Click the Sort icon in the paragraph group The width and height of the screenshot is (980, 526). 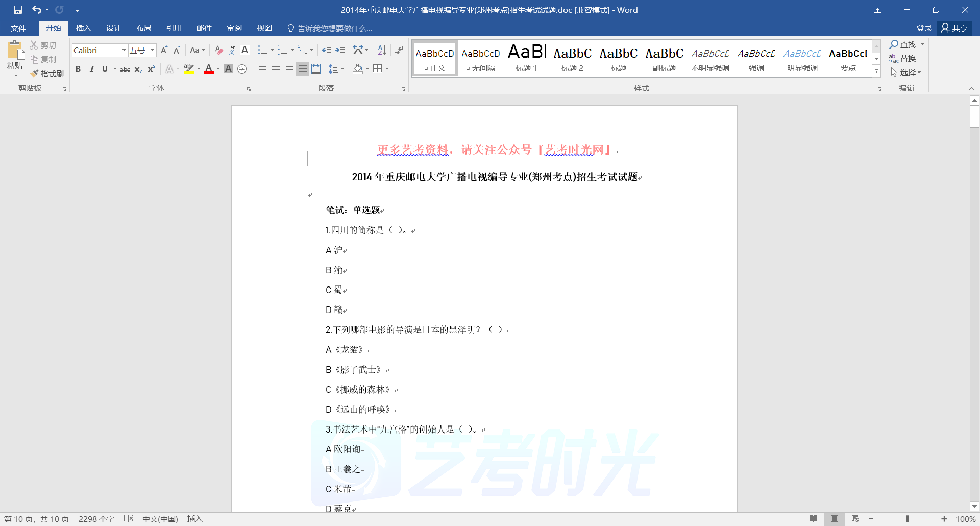pos(382,50)
